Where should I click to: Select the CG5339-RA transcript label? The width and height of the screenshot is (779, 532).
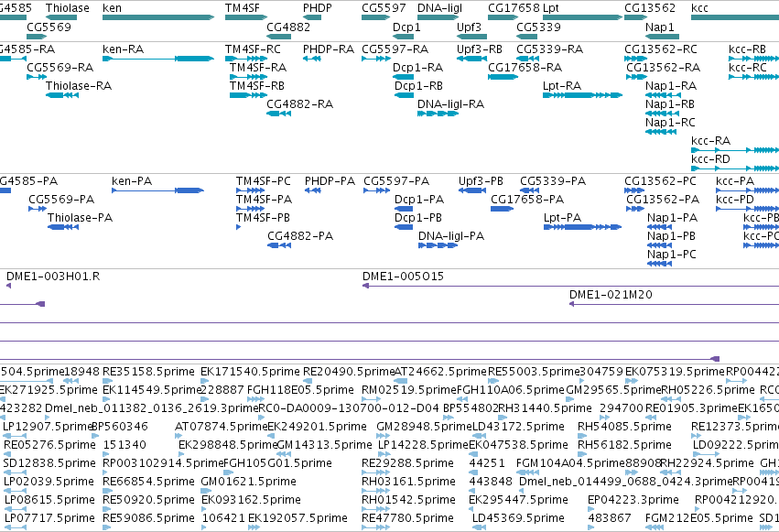point(549,49)
